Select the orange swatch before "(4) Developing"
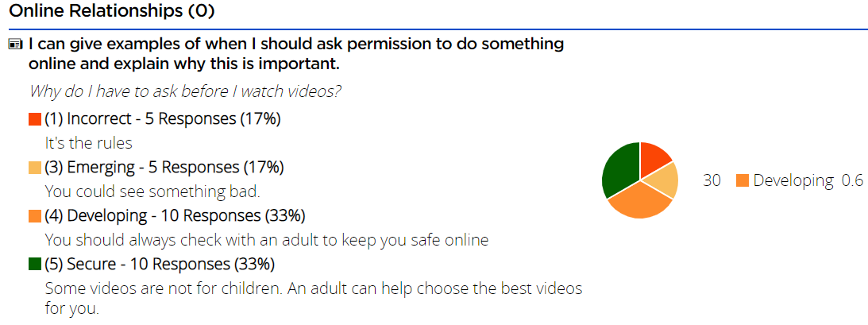 click(x=35, y=216)
